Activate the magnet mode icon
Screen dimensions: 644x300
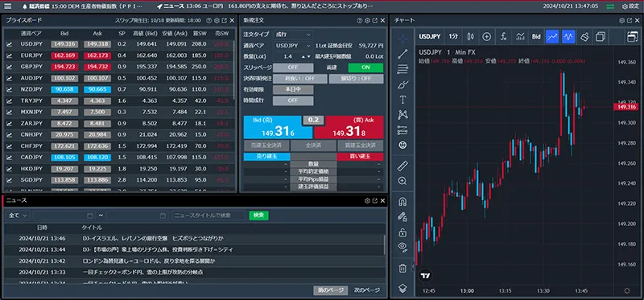[x=403, y=202]
